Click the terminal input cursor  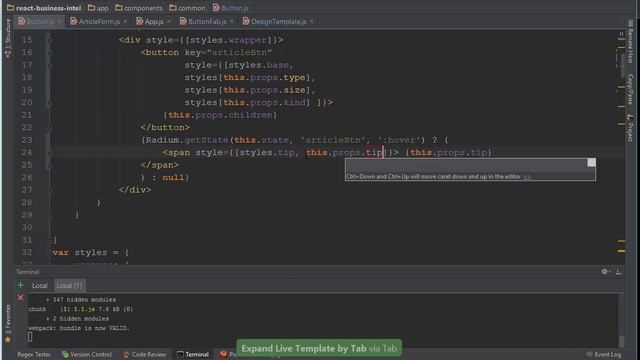(x=30, y=337)
